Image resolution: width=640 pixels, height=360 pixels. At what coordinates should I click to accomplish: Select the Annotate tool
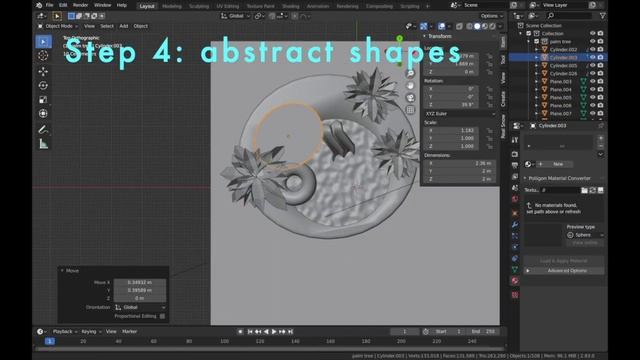click(43, 130)
